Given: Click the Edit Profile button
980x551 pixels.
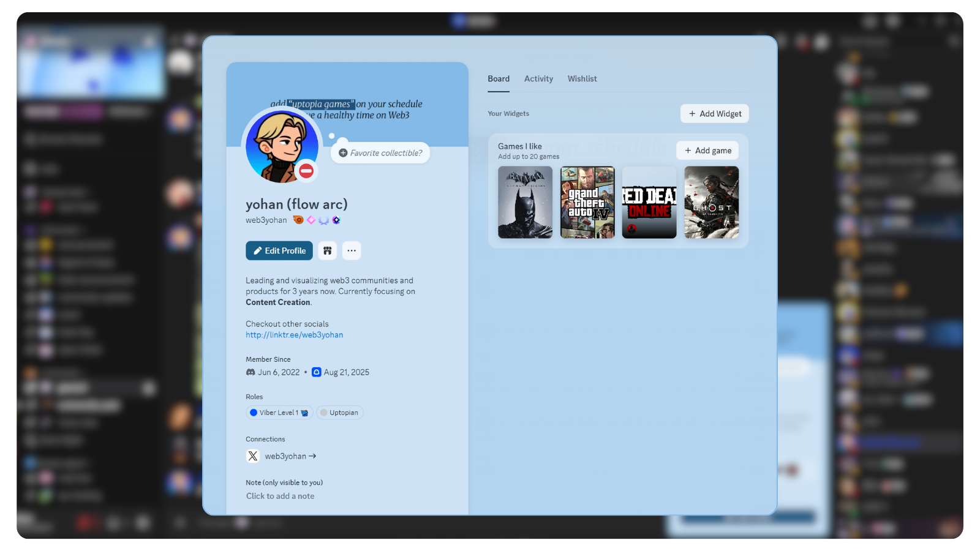Looking at the screenshot, I should (279, 250).
